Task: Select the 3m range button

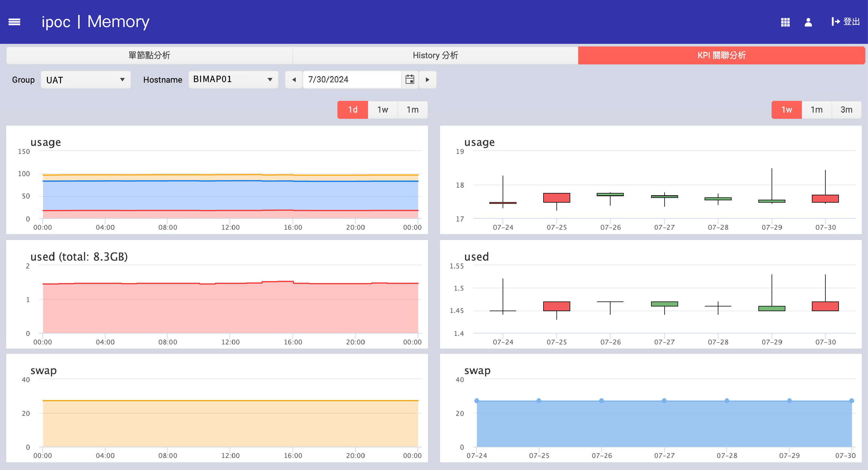Action: (x=847, y=110)
